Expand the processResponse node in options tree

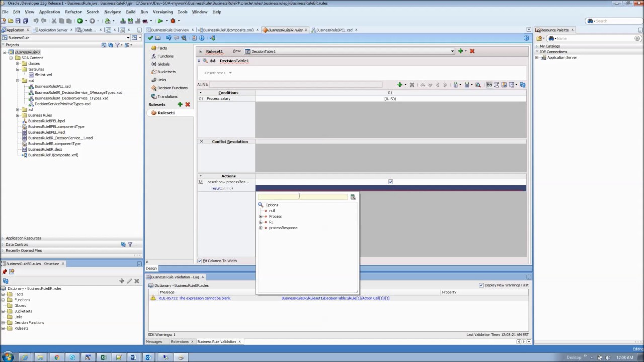click(261, 228)
